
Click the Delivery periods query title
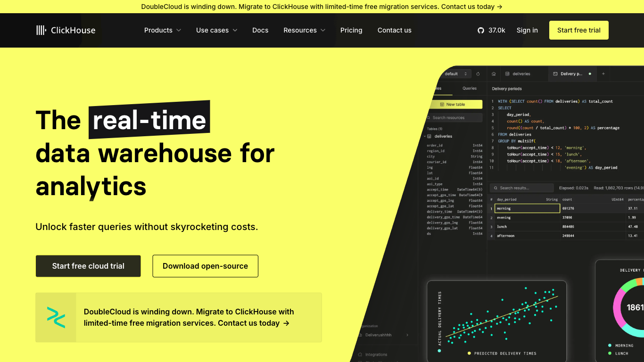pos(507,89)
